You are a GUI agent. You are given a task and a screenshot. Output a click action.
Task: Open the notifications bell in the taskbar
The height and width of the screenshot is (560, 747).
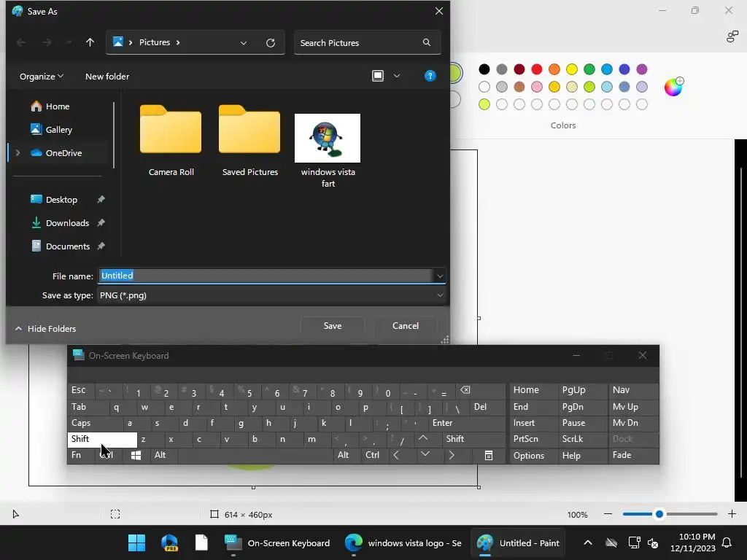tap(727, 542)
